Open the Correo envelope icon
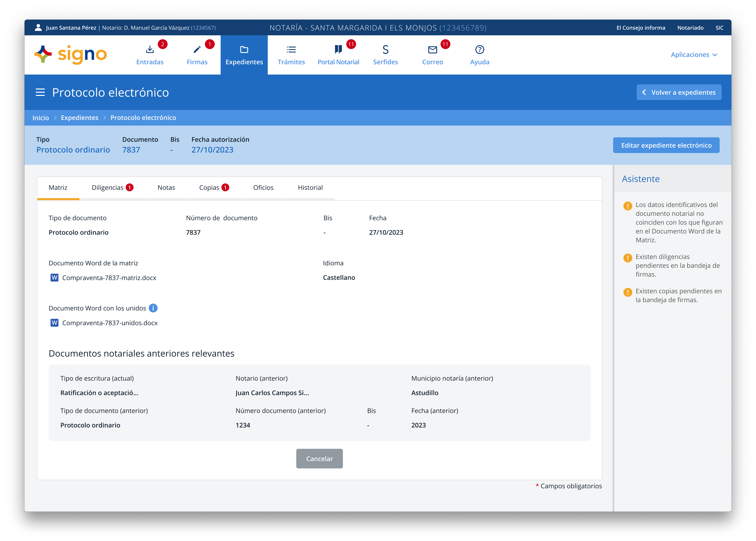Screen dimensions: 756x541 click(432, 50)
